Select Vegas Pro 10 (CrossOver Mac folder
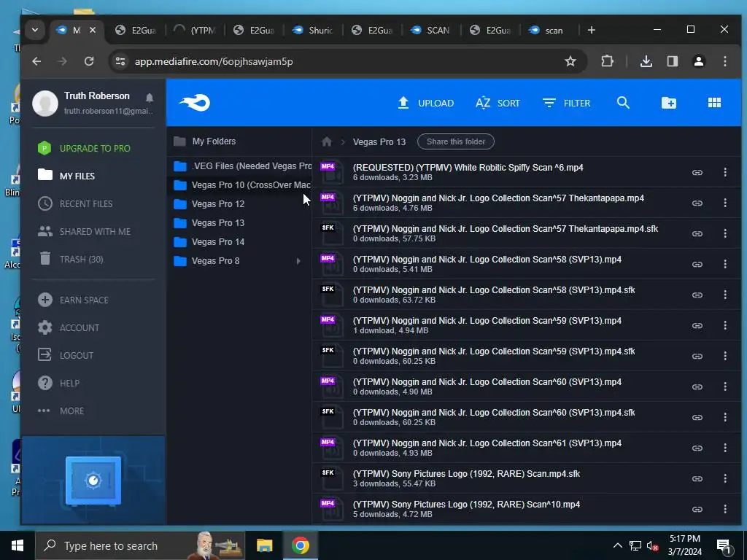Viewport: 747px width, 560px height. pyautogui.click(x=239, y=184)
